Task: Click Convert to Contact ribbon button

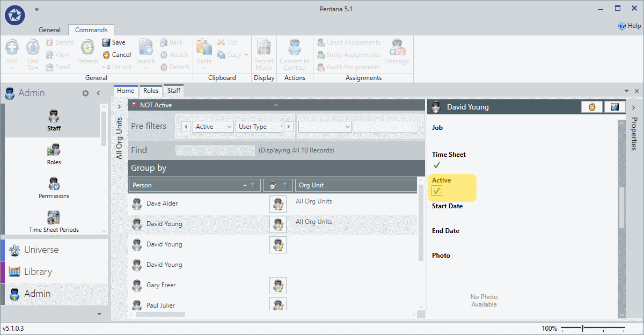Action: pyautogui.click(x=295, y=54)
